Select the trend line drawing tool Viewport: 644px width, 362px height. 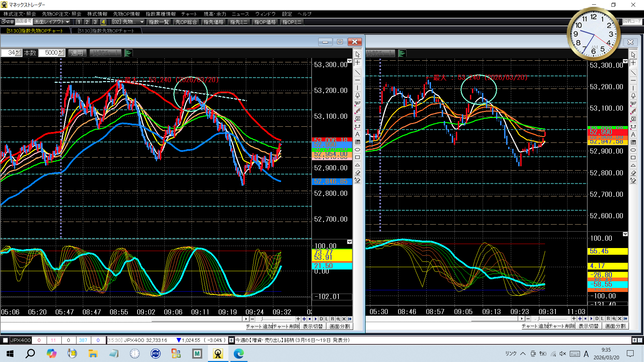tap(358, 72)
